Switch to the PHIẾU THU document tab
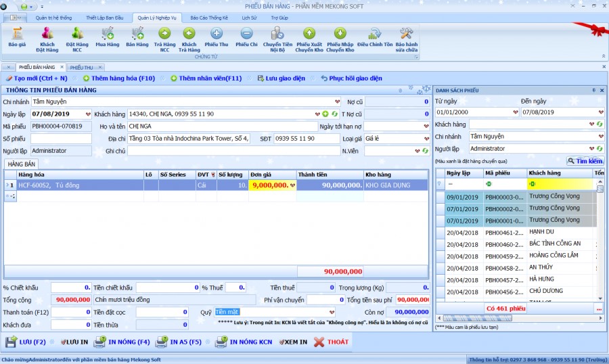The image size is (609, 364). tap(82, 68)
